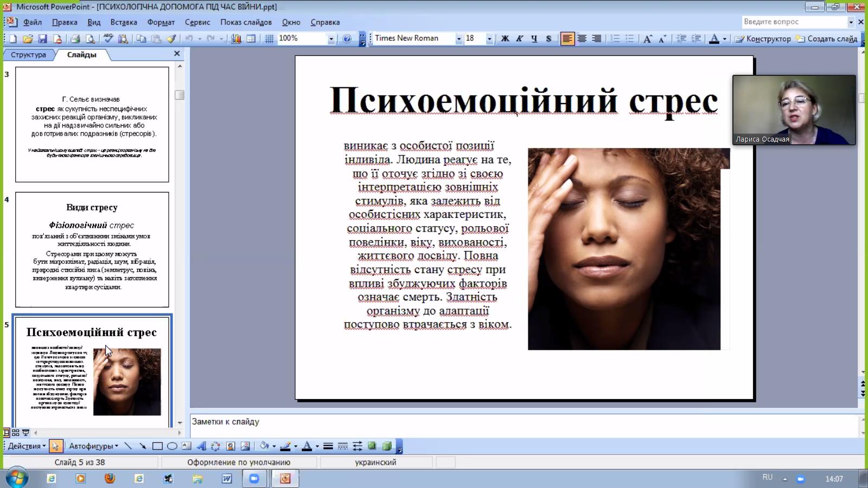The image size is (868, 488).
Task: Center the text alignment
Action: pos(582,38)
